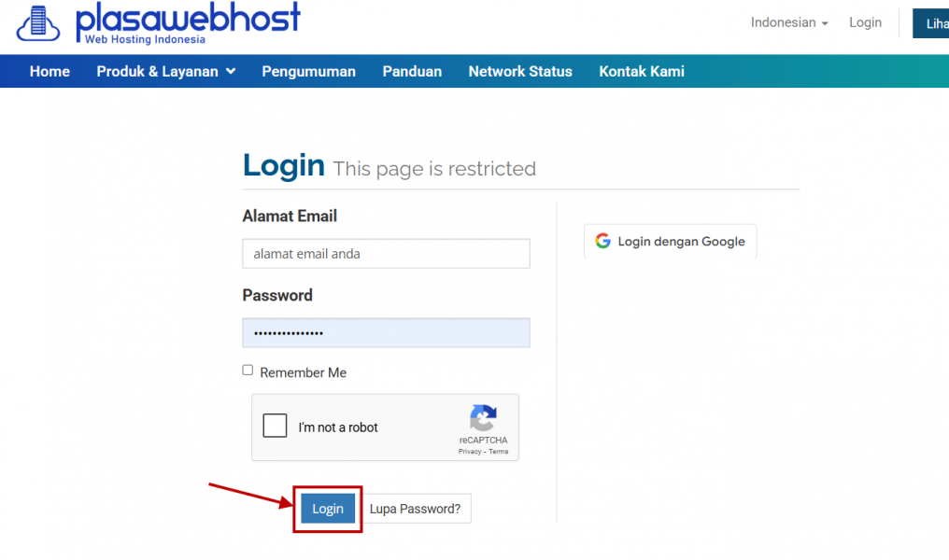The image size is (949, 560).
Task: Click the Login link in top header
Action: click(x=865, y=23)
